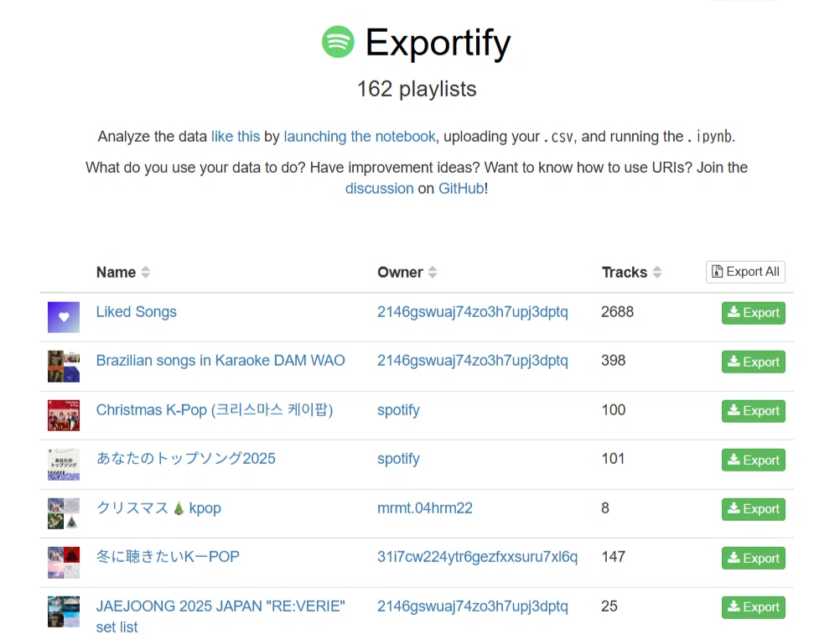Select track count 147

tap(614, 557)
